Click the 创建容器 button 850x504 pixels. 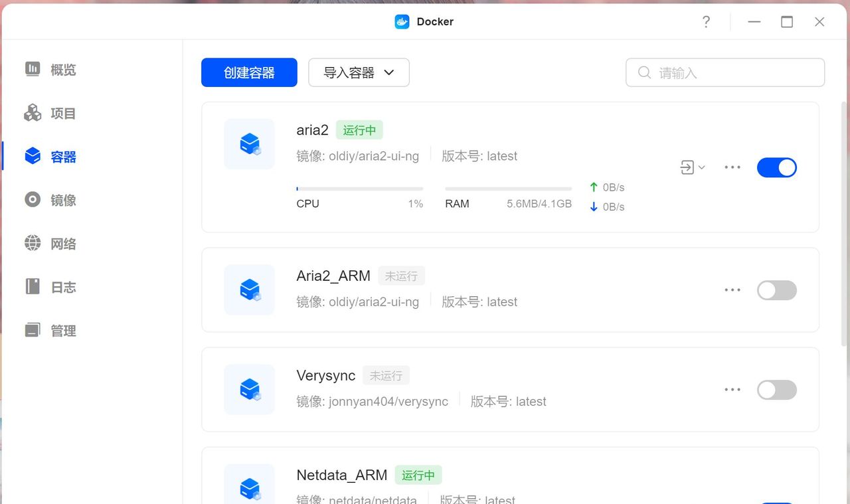coord(249,72)
